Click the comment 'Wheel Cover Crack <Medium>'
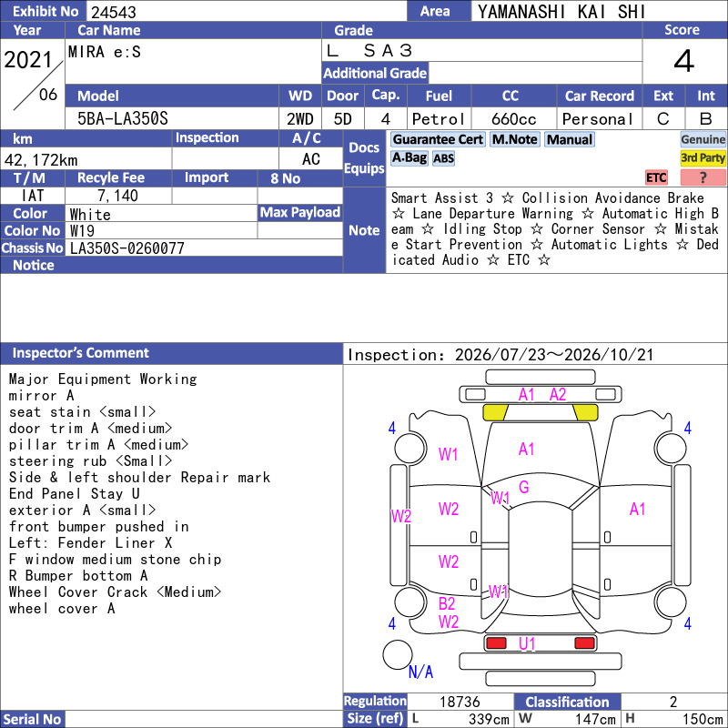This screenshot has height=728, width=728. tap(116, 592)
